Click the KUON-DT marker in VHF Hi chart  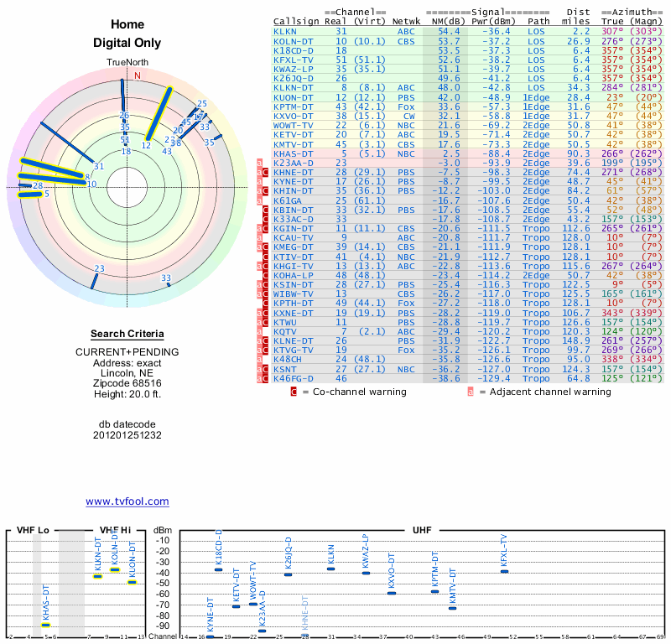coord(133,582)
